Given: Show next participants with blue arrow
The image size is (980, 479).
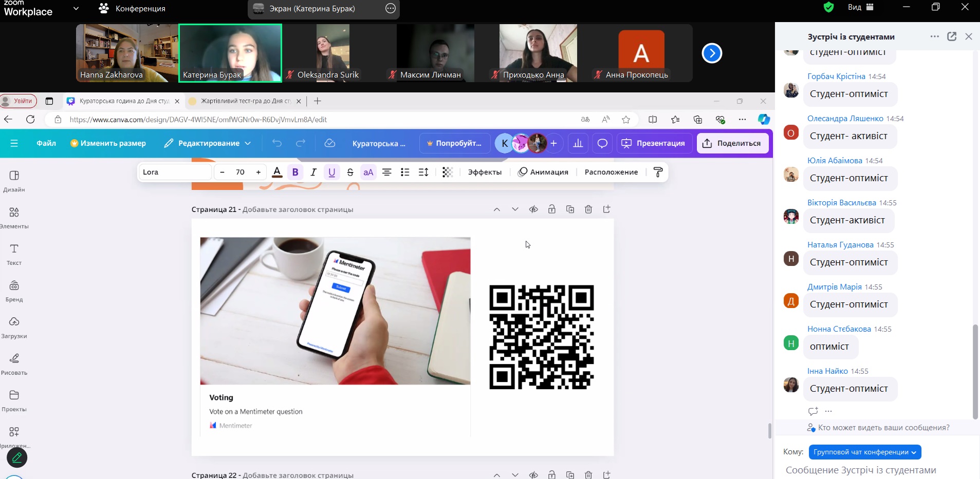Looking at the screenshot, I should [712, 53].
